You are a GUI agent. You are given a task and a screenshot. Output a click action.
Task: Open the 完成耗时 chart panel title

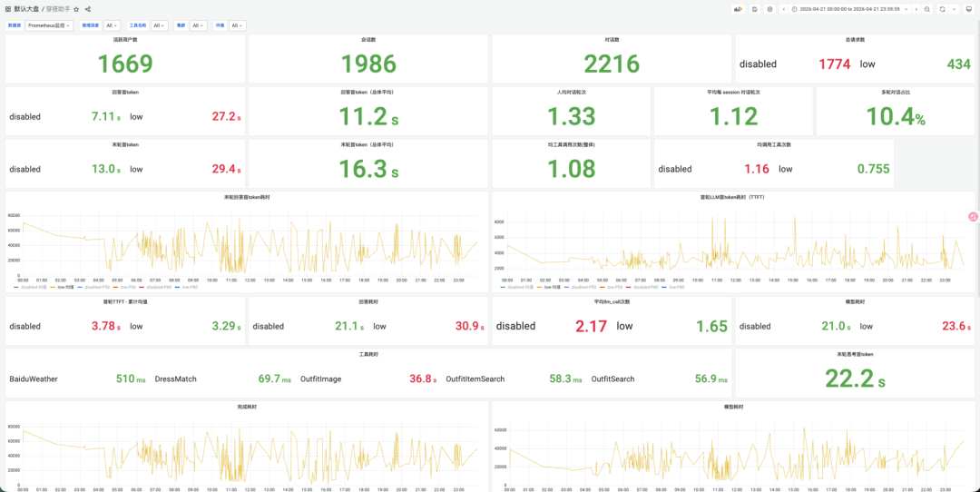tap(247, 407)
